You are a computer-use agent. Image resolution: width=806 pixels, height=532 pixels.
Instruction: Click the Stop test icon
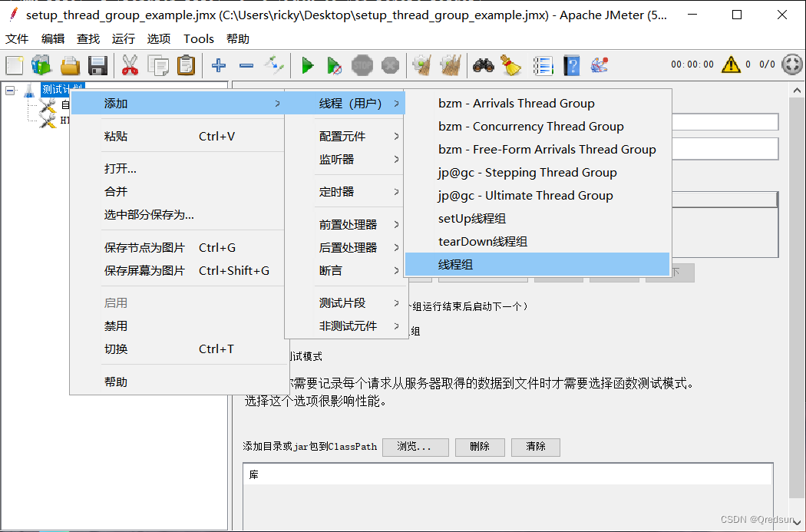tap(362, 65)
